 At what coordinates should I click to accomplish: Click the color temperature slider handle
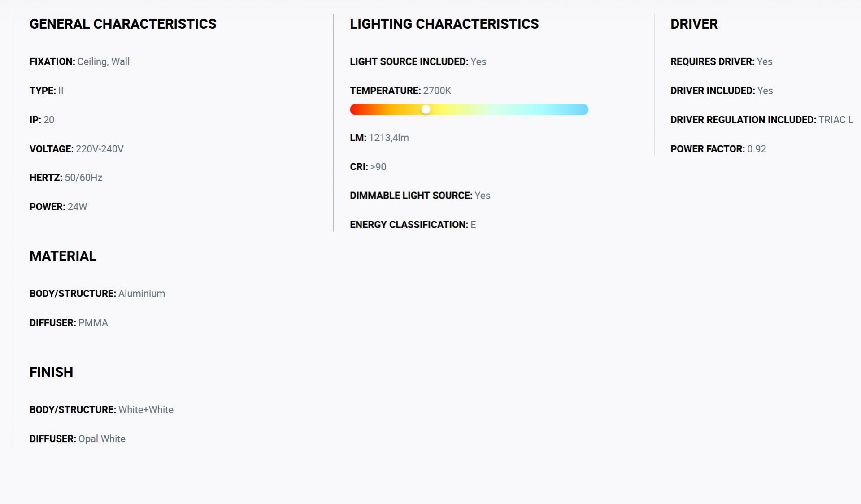tap(426, 109)
